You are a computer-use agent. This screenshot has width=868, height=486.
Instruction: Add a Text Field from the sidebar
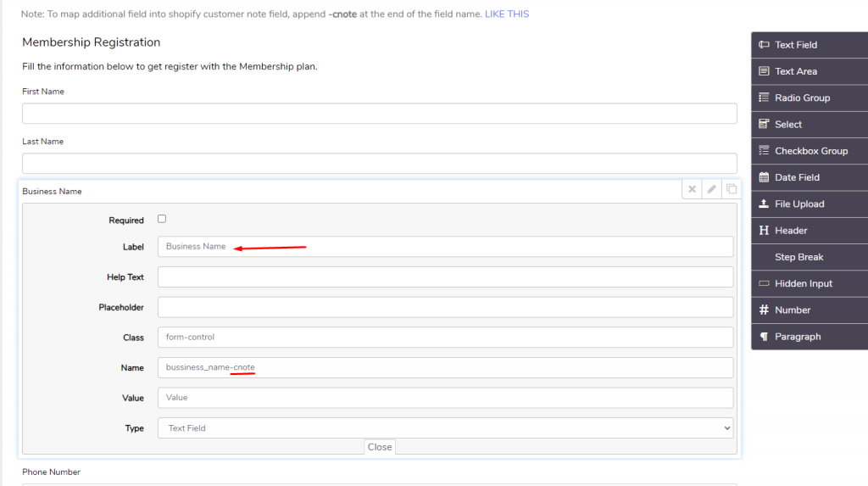pos(810,45)
